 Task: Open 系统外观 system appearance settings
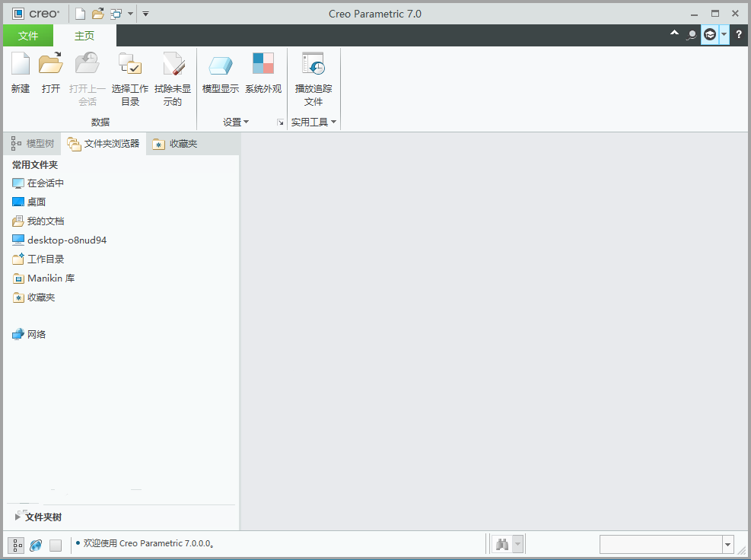tap(263, 72)
